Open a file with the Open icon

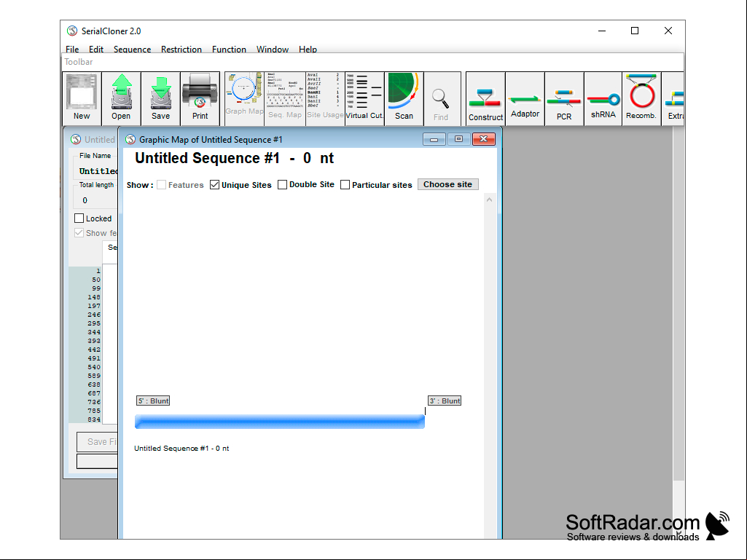coord(121,98)
